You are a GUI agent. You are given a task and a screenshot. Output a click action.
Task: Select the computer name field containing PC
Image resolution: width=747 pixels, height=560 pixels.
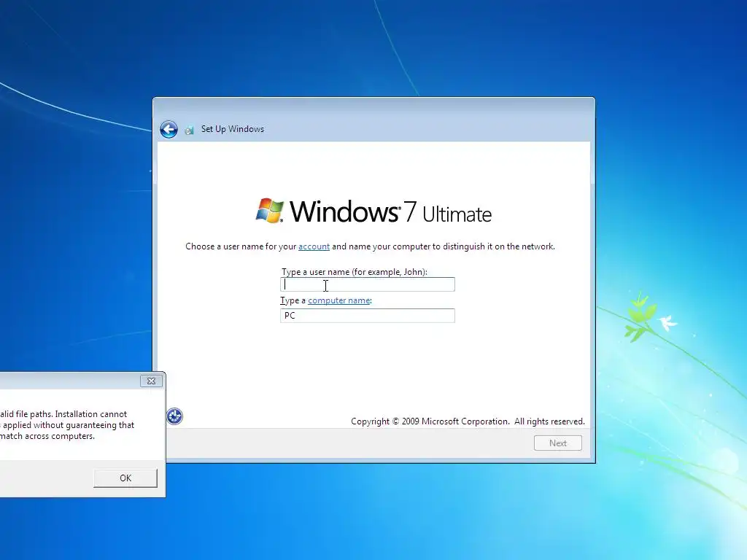tap(368, 316)
